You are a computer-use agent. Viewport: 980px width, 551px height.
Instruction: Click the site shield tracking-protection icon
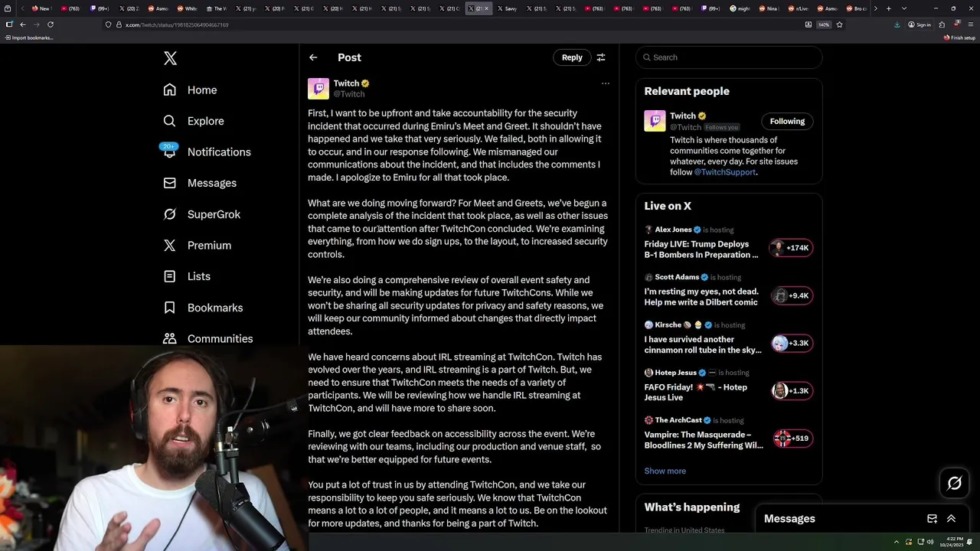[109, 24]
